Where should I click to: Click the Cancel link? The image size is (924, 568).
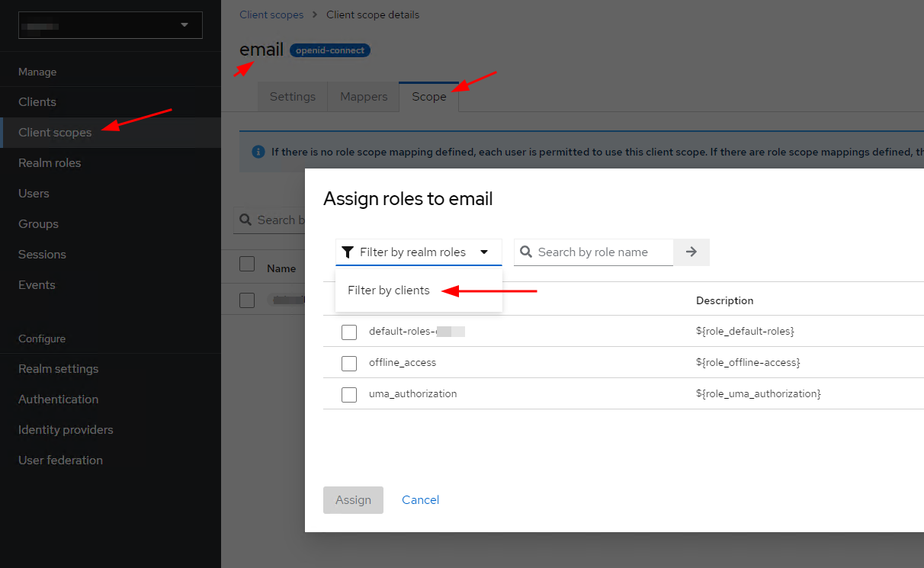[421, 500]
